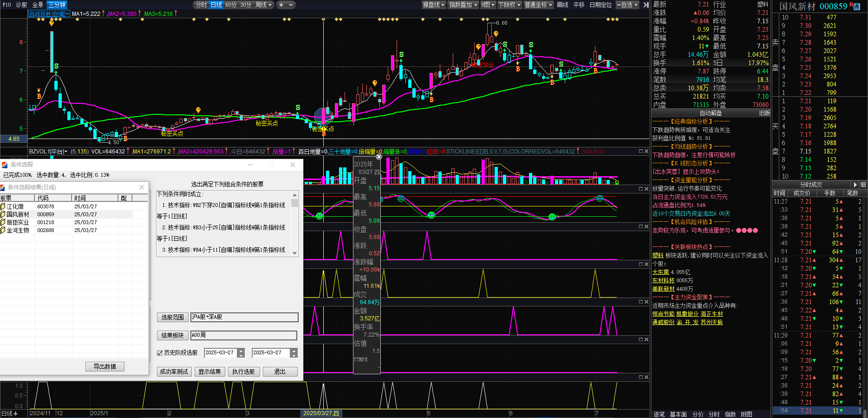Screen dimensions: 868x418
Task: Switch to 30分 chart period
Action: 246,5
